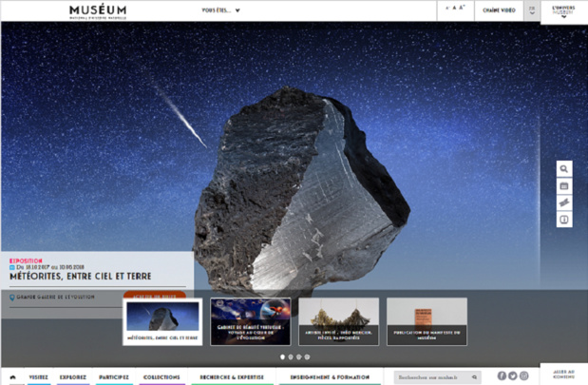The image size is (588, 385).
Task: Select the fourth carousel dot
Action: [x=308, y=357]
